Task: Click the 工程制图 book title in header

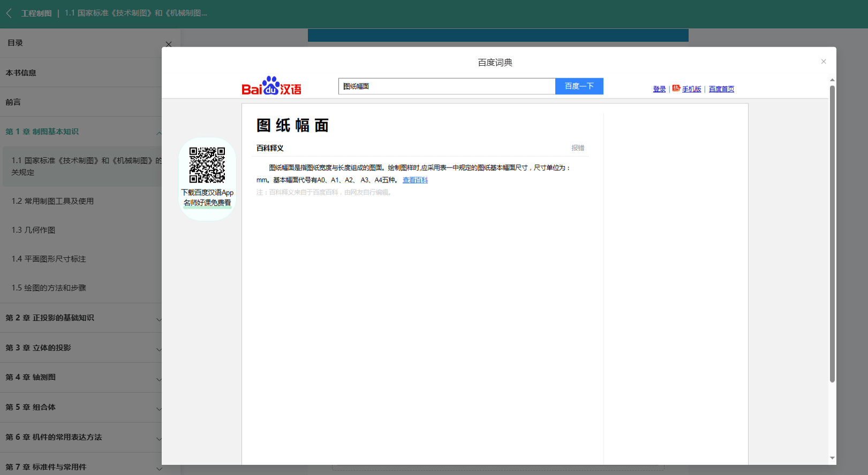Action: [36, 13]
